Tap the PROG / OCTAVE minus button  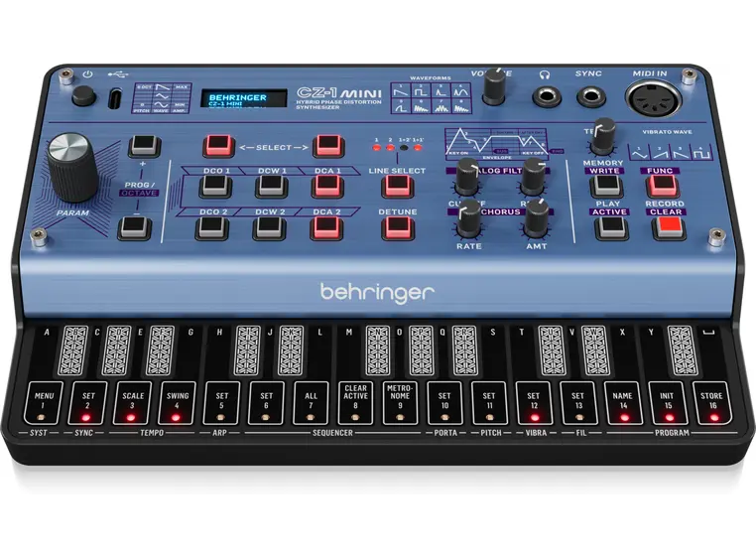135,227
